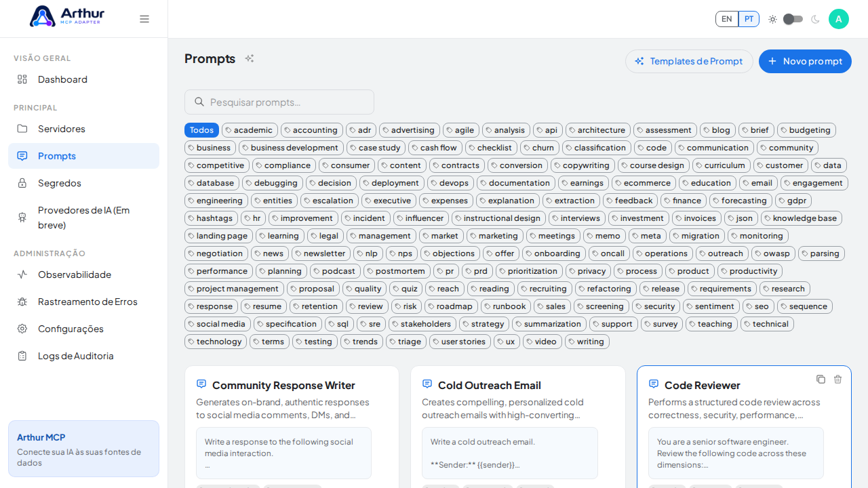This screenshot has height=488, width=868.
Task: Open Provedores de IA (Em breve)
Action: point(83,218)
